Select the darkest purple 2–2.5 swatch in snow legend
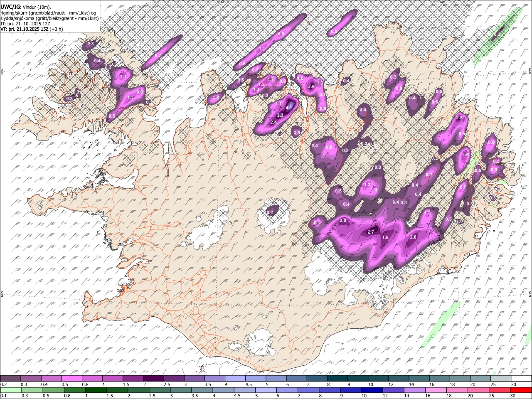Image resolution: width=532 pixels, height=399 pixels. [x=154, y=379]
